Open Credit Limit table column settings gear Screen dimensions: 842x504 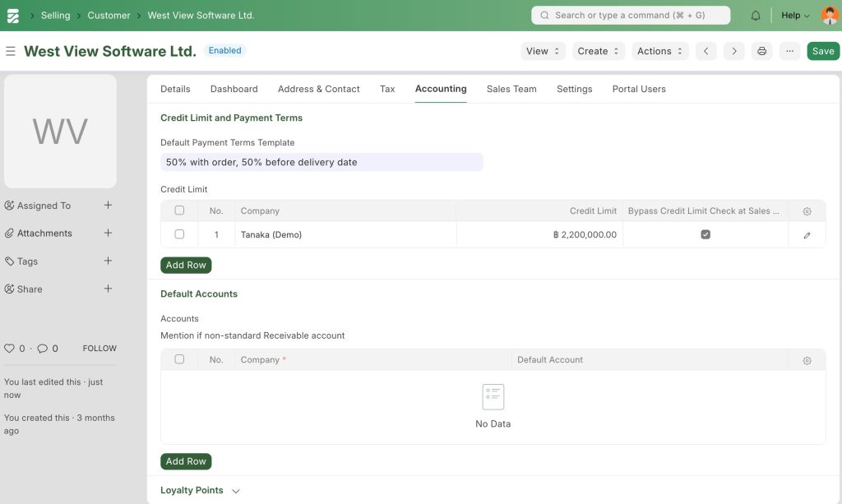pos(807,211)
